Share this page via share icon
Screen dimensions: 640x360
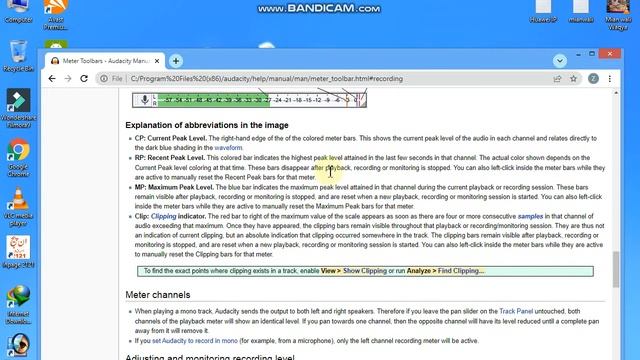pyautogui.click(x=557, y=78)
